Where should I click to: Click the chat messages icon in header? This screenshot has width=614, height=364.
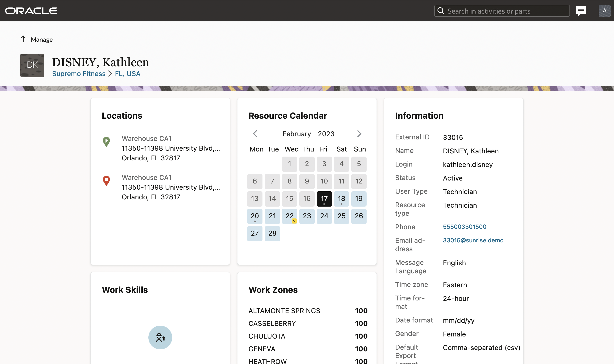click(581, 11)
